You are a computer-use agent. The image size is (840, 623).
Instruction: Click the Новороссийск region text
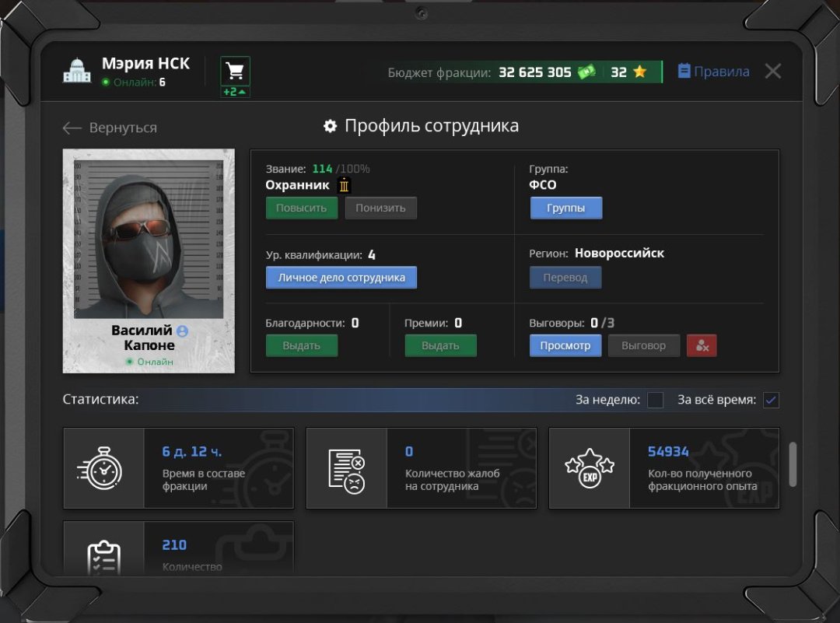point(619,253)
